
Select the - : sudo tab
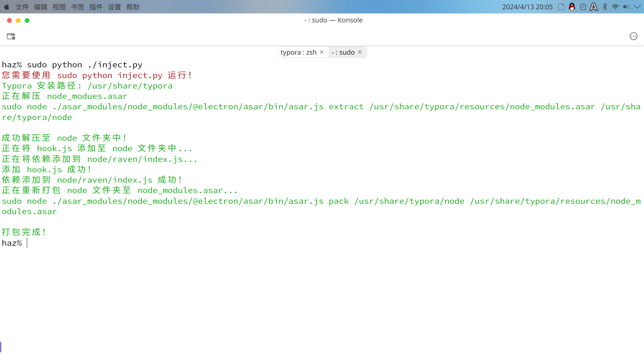[343, 52]
